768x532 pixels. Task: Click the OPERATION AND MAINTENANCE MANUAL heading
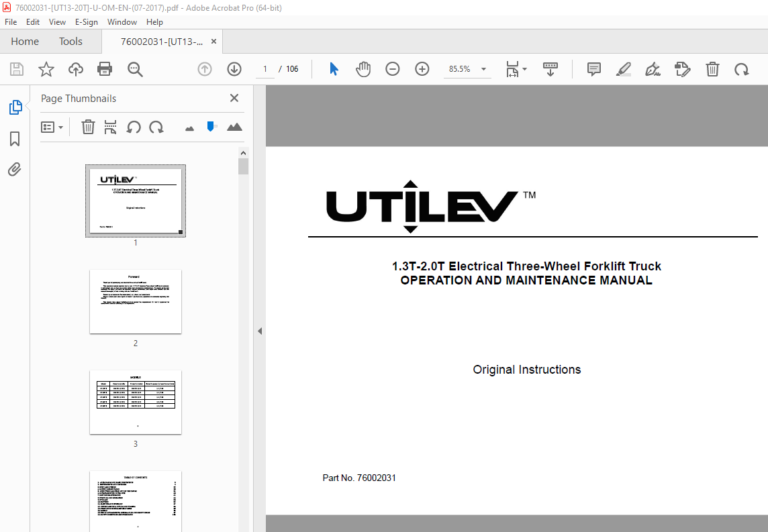pyautogui.click(x=526, y=280)
